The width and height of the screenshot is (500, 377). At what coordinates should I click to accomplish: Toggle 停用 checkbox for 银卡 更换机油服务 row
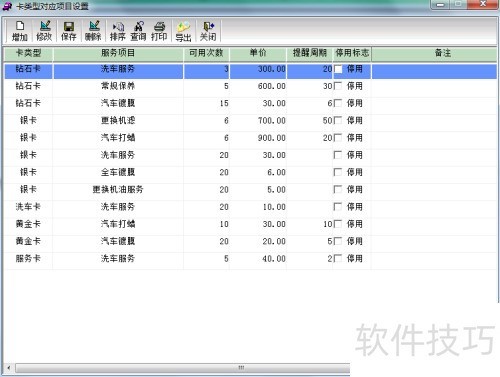point(338,190)
